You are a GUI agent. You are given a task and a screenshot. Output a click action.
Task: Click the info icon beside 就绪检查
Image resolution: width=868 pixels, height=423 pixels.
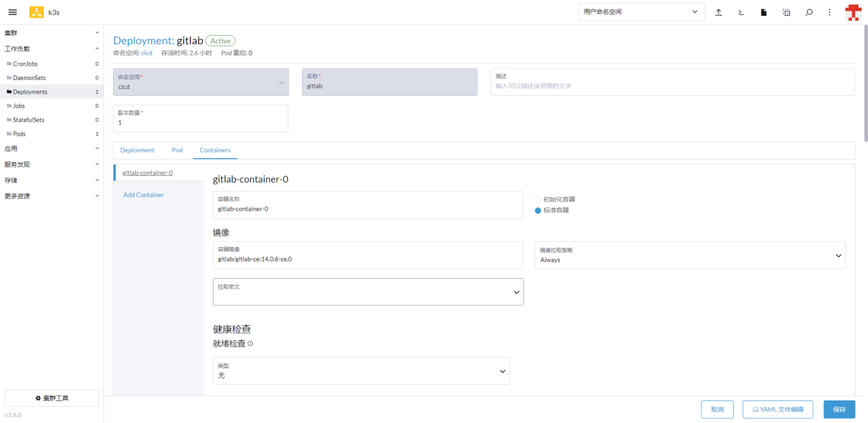tap(250, 344)
